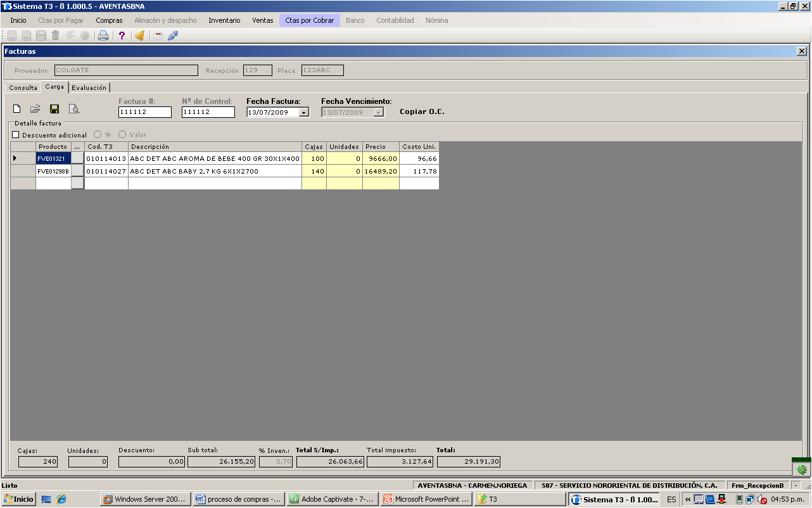Switch to the Consulta tab
The image size is (812, 508).
23,87
